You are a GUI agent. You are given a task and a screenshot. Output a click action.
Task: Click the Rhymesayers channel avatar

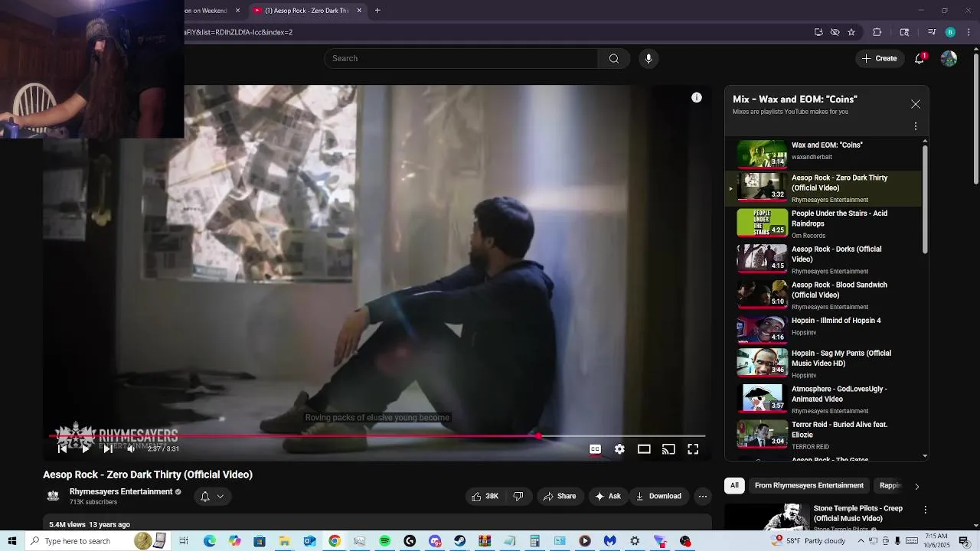53,496
